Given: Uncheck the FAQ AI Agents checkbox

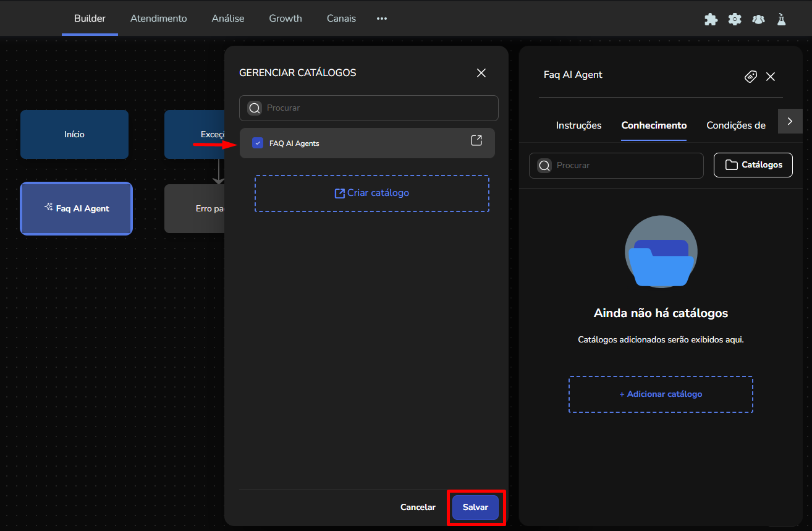Looking at the screenshot, I should pyautogui.click(x=258, y=143).
